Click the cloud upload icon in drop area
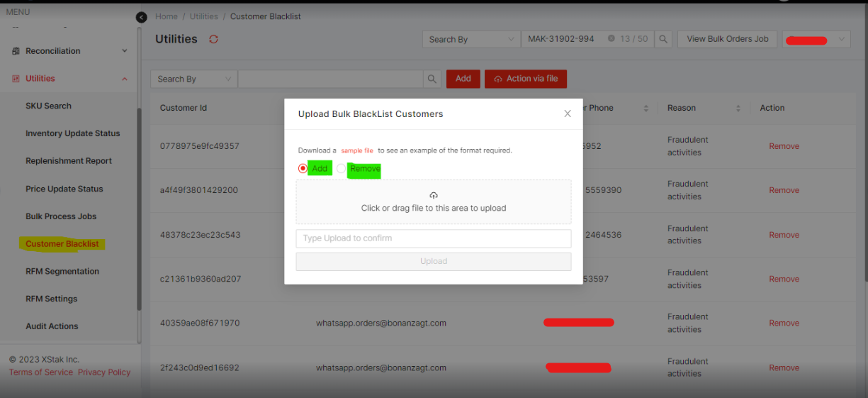 coord(434,195)
